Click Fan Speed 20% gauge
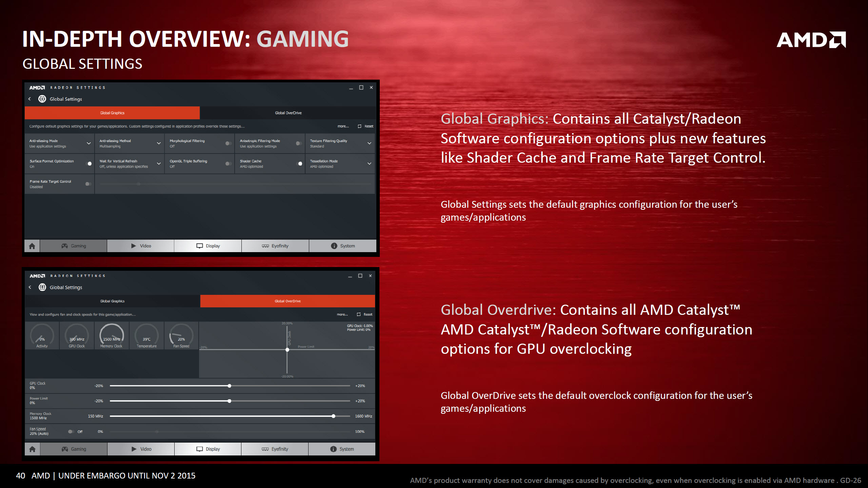This screenshot has height=488, width=868. [181, 335]
